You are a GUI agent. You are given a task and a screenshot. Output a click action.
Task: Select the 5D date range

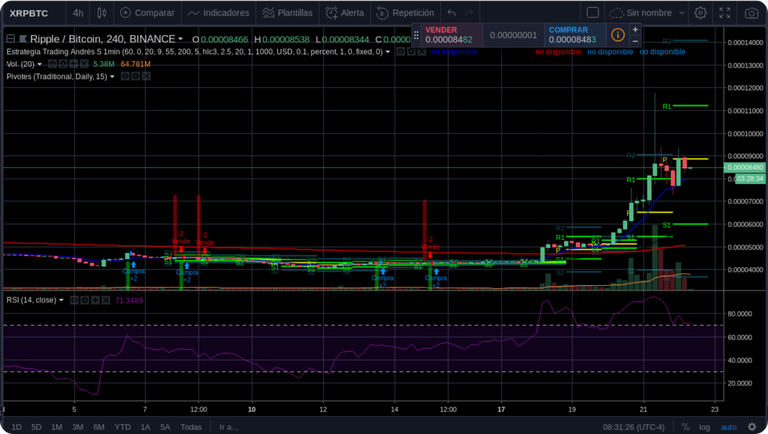coord(36,427)
